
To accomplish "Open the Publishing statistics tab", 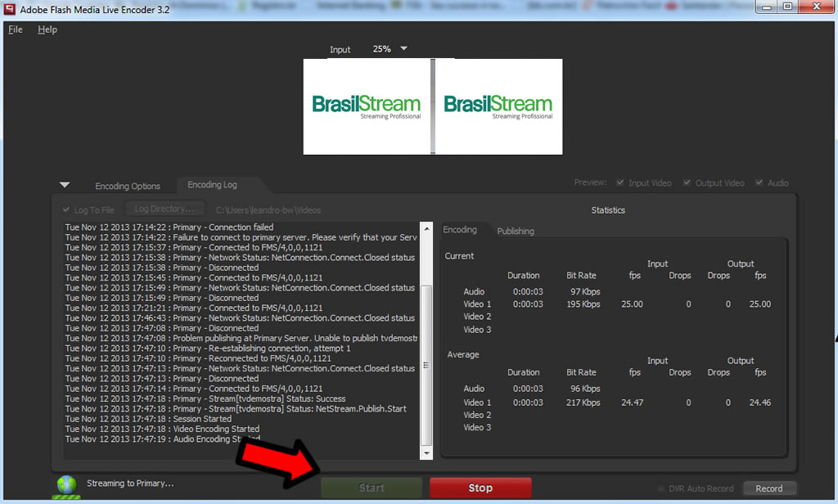I will pyautogui.click(x=516, y=231).
